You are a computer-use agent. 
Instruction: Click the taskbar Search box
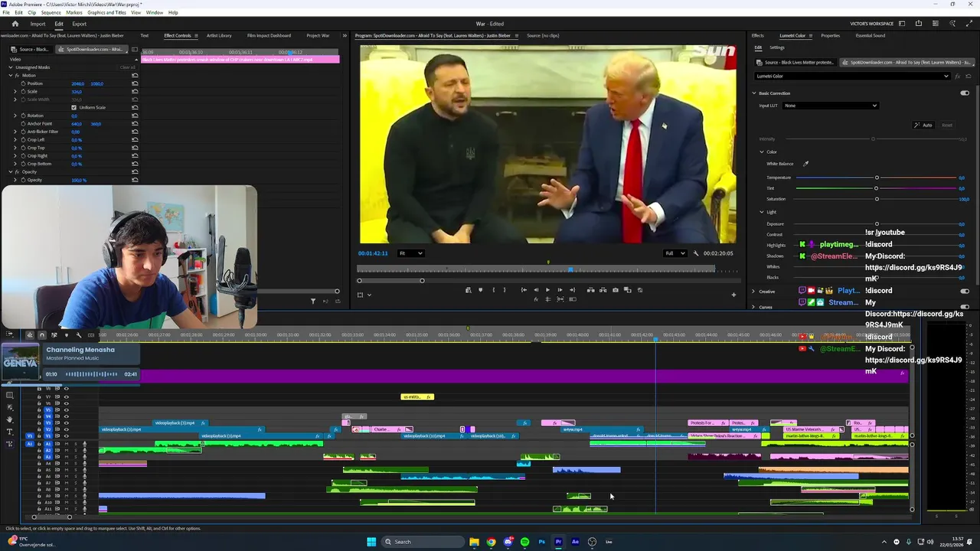click(423, 542)
